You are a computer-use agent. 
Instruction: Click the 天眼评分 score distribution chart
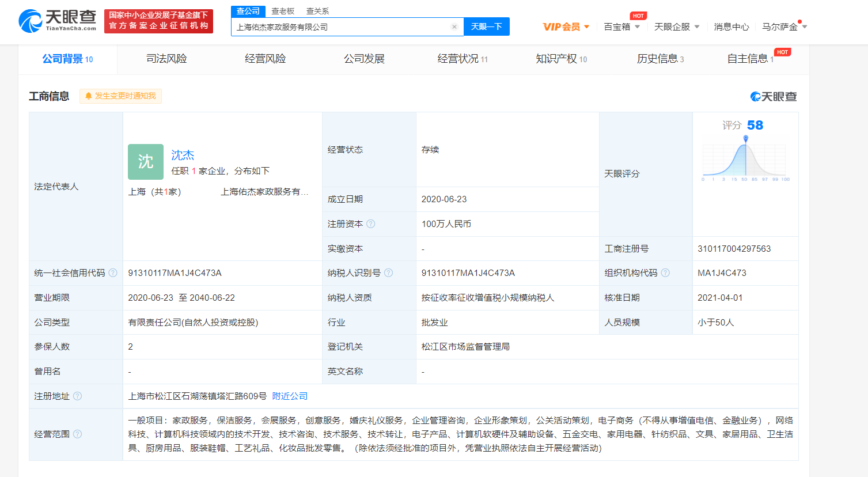(x=745, y=160)
